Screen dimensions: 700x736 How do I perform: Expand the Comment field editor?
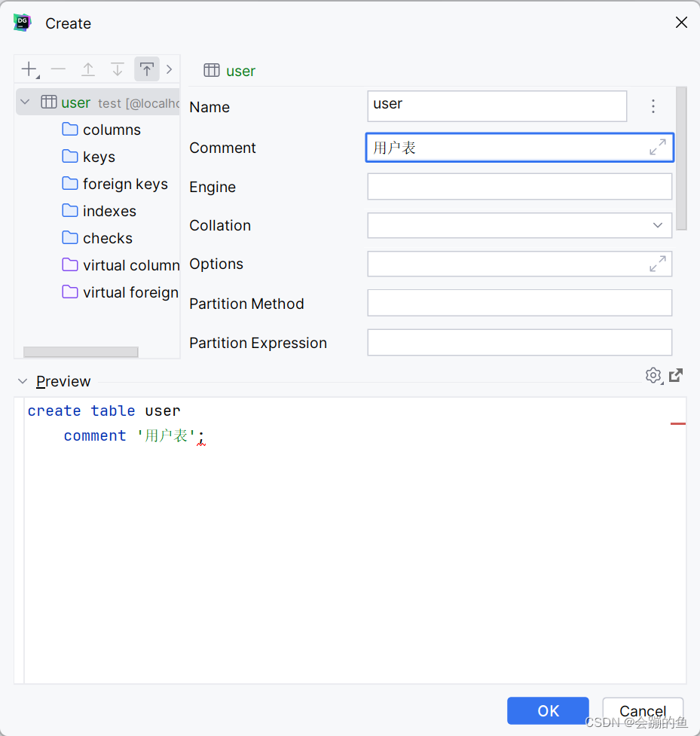pyautogui.click(x=657, y=147)
